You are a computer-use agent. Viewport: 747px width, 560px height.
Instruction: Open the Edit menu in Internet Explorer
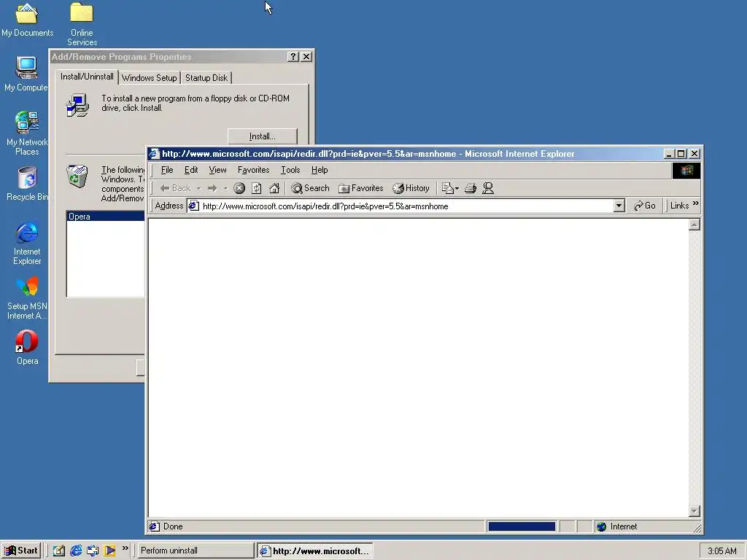coord(191,170)
